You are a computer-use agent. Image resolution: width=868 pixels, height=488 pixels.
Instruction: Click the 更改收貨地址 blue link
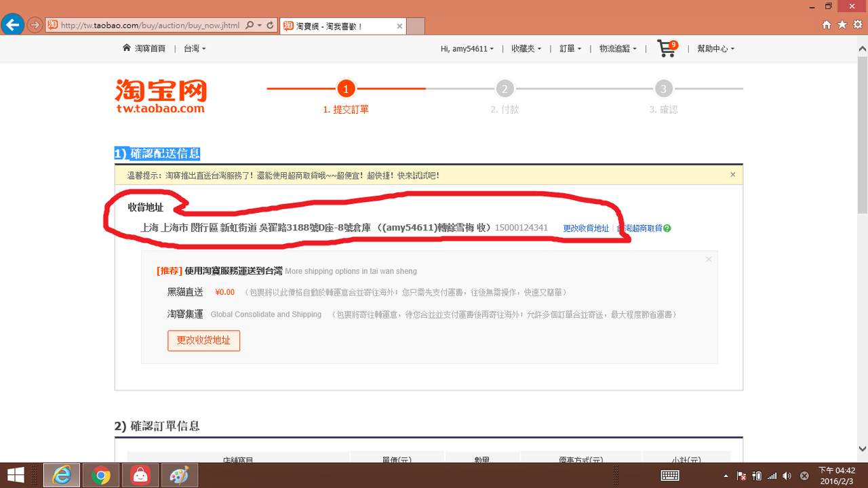point(586,228)
